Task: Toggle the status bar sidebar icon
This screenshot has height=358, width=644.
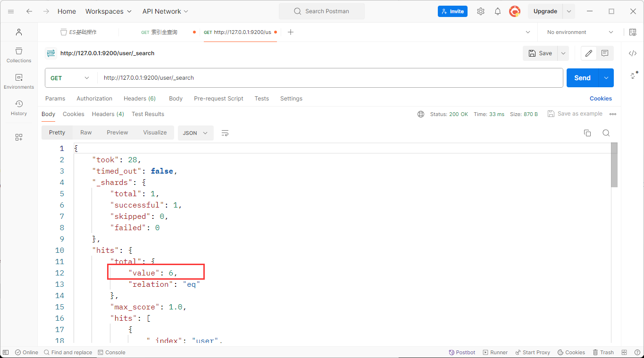Action: pyautogui.click(x=6, y=352)
